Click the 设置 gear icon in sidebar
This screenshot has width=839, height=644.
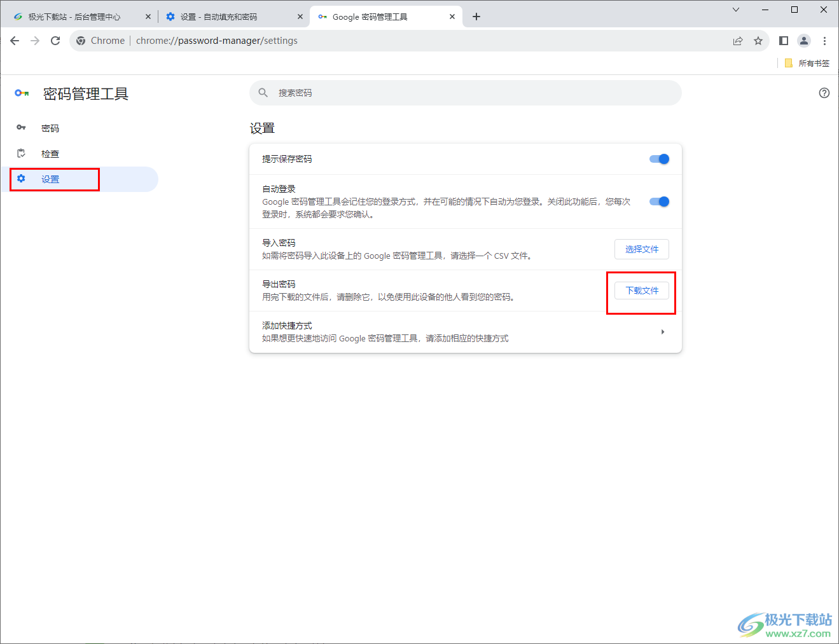click(x=21, y=179)
